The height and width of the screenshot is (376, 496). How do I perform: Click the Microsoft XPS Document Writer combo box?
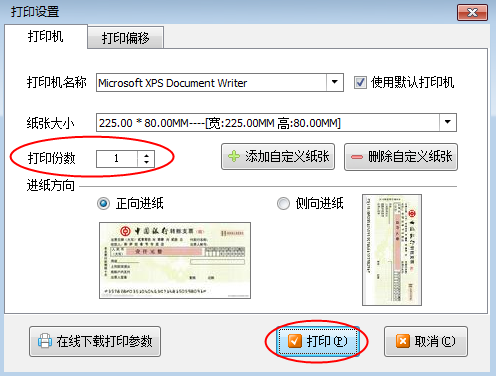coord(220,82)
